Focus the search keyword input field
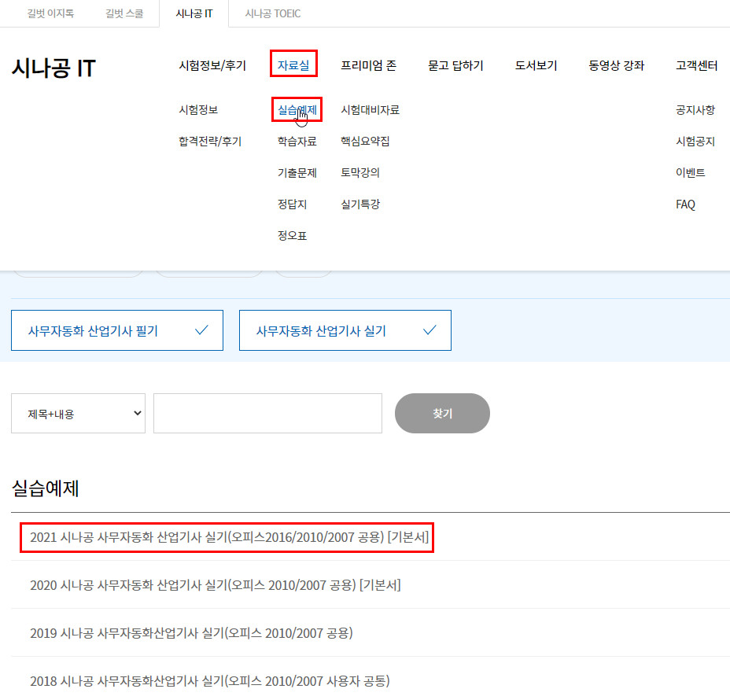 click(267, 413)
